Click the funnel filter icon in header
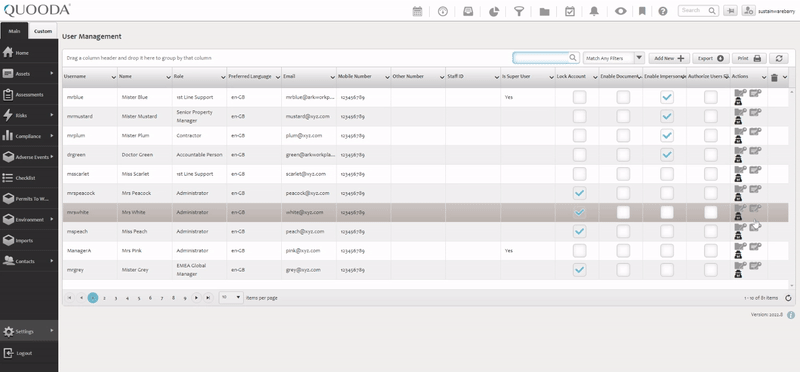 pyautogui.click(x=519, y=11)
